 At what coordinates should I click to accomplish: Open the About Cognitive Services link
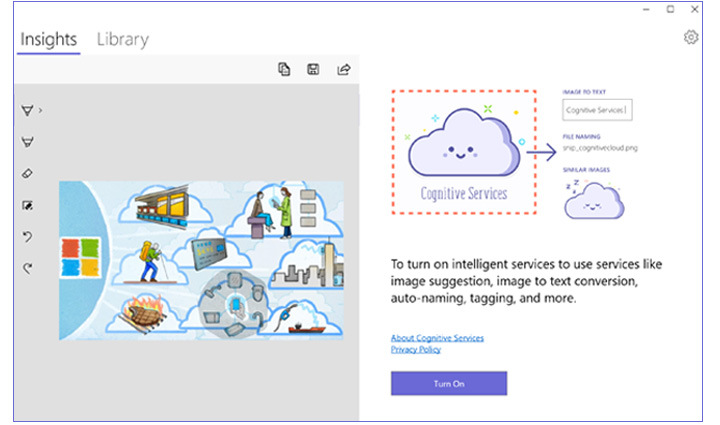[x=437, y=338]
